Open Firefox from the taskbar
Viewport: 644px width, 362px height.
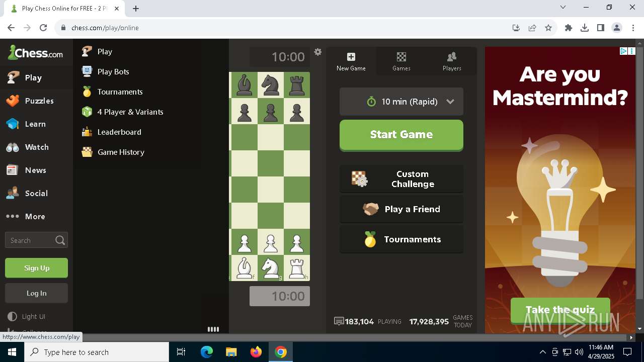256,352
